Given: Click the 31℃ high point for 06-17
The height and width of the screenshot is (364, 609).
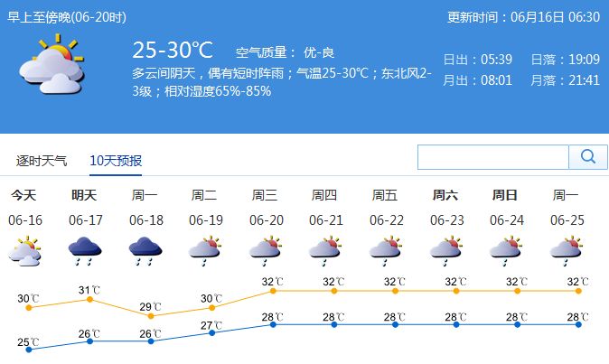Looking at the screenshot, I should pyautogui.click(x=89, y=299).
